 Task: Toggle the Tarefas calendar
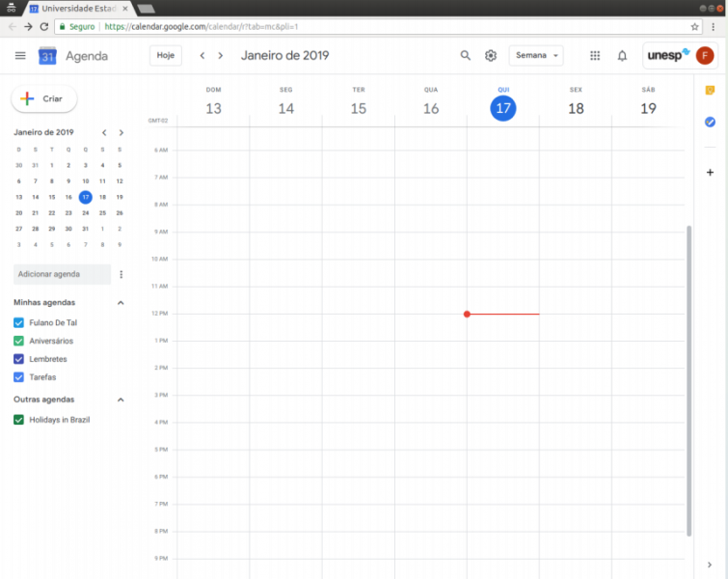18,377
